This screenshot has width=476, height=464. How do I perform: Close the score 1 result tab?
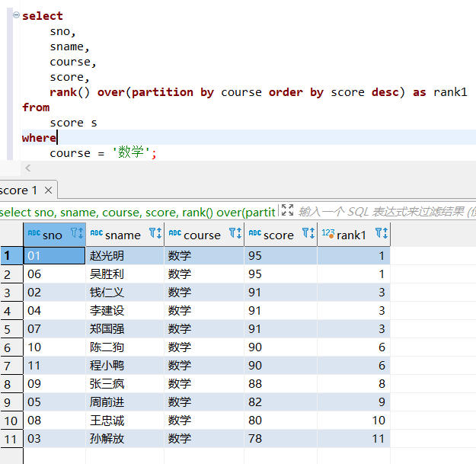click(48, 190)
